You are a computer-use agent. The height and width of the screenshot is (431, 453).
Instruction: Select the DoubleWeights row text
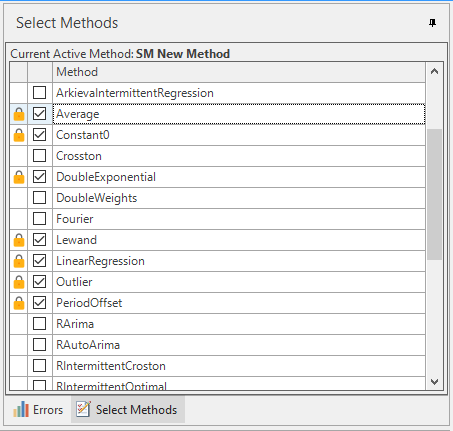[97, 198]
